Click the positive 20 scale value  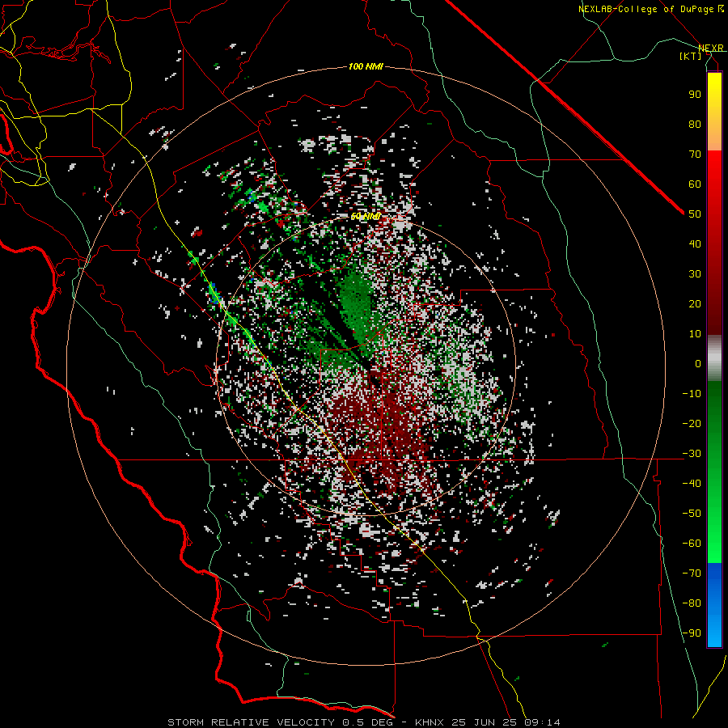(x=695, y=303)
